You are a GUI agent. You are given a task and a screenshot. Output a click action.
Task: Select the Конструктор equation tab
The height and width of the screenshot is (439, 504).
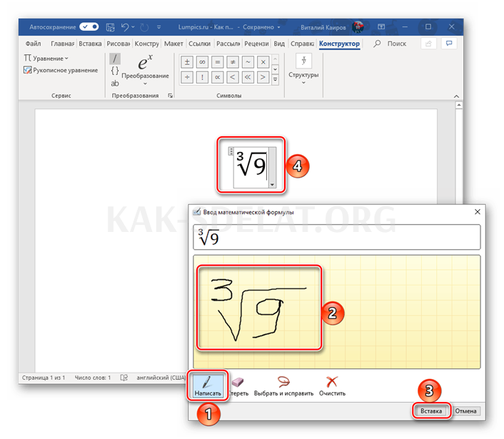click(x=339, y=44)
